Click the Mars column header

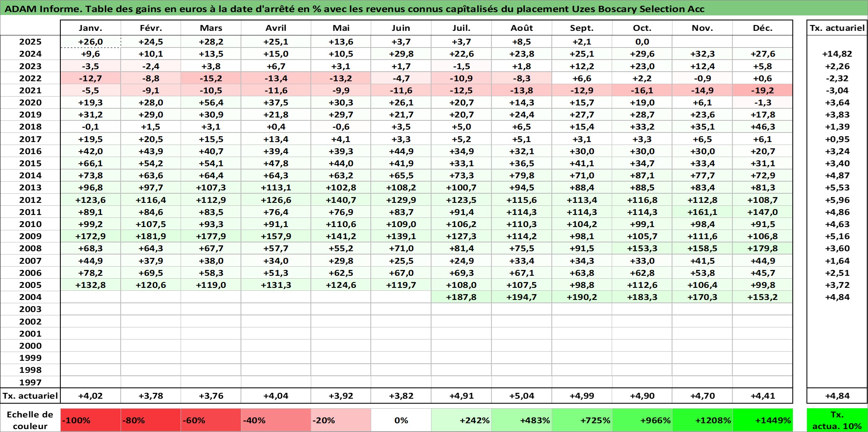point(211,28)
